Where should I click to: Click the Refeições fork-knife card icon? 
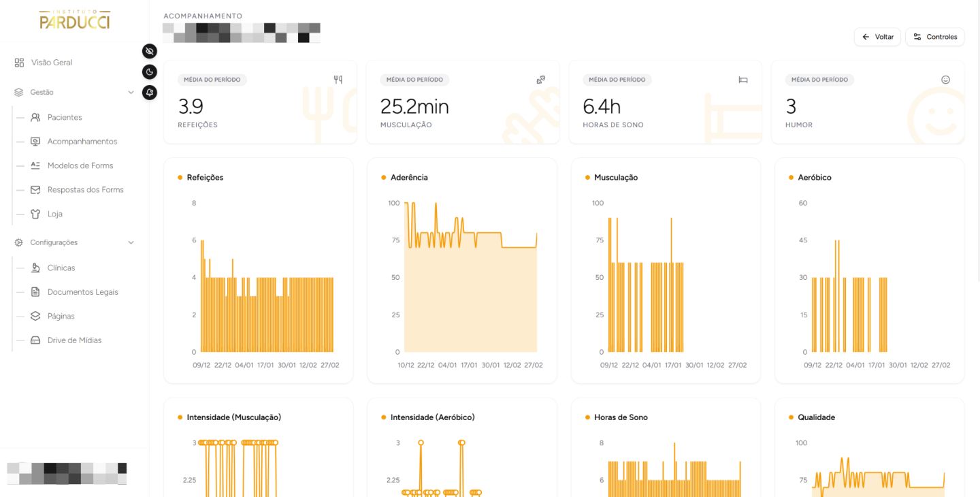pos(338,80)
